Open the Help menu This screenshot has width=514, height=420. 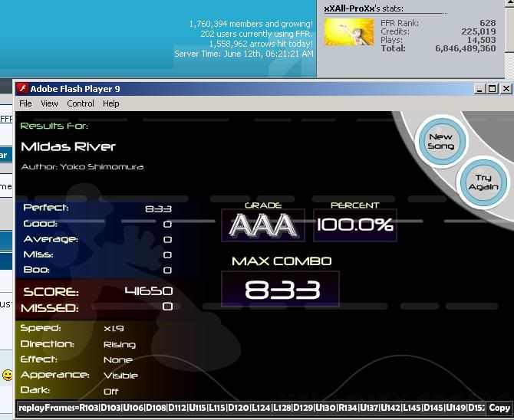point(111,103)
